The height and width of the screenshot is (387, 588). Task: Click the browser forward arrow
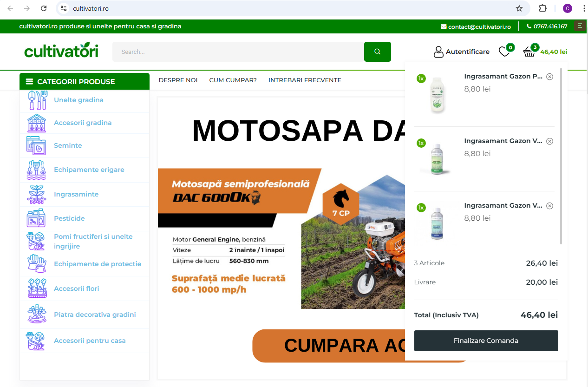click(27, 8)
